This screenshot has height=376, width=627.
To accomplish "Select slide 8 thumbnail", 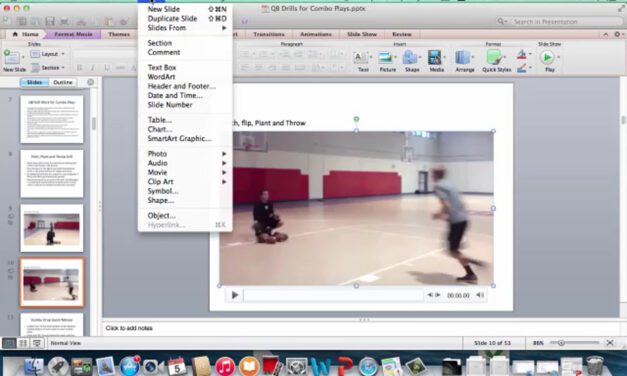I will (52, 174).
